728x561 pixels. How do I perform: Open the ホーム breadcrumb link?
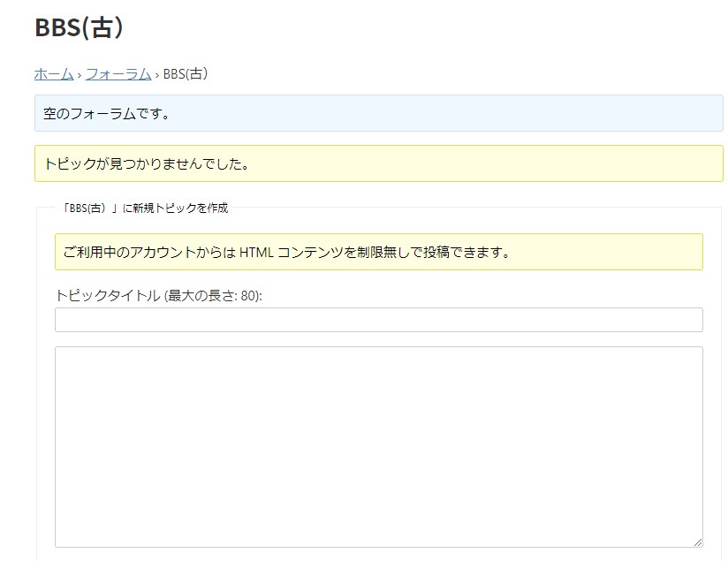[x=54, y=74]
